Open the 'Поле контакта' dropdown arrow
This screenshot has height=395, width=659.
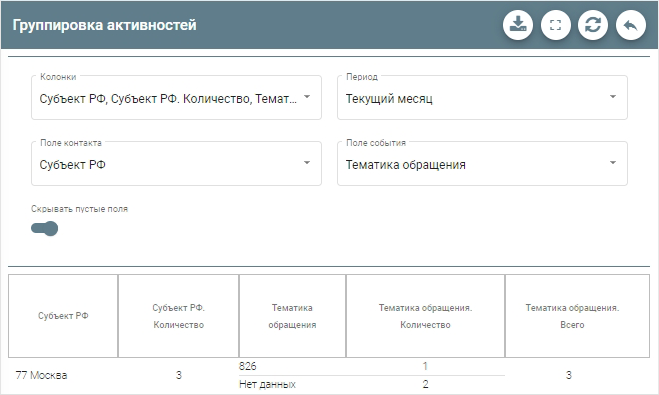pyautogui.click(x=307, y=163)
